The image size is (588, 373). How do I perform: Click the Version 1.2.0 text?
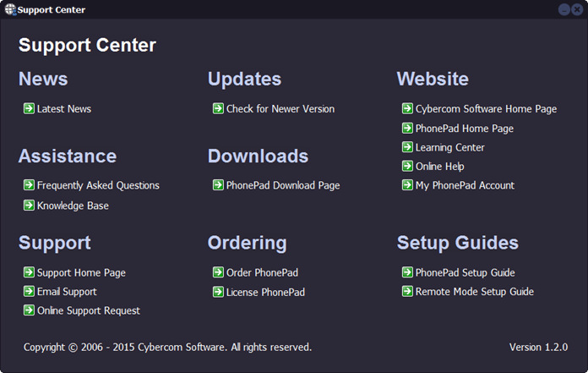point(538,347)
